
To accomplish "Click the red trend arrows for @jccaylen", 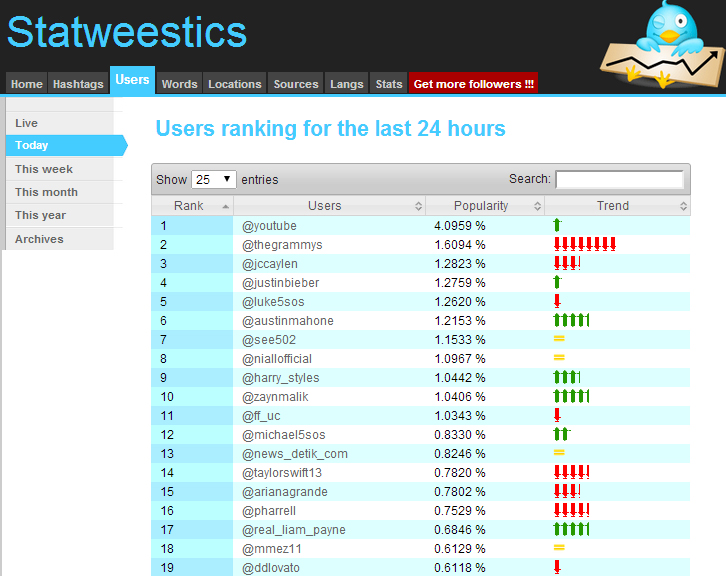I will (x=567, y=263).
